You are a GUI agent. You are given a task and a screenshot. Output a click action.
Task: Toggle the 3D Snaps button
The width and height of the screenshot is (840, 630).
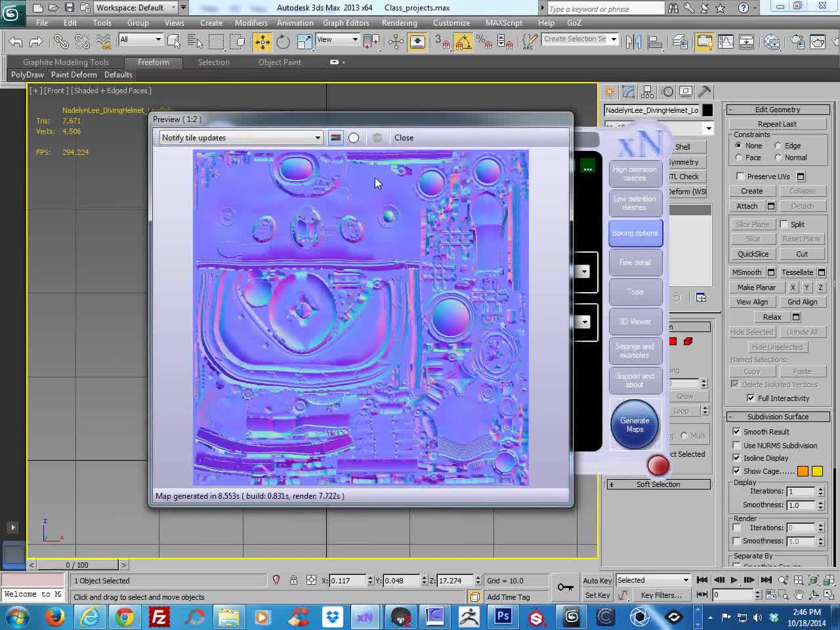(442, 42)
